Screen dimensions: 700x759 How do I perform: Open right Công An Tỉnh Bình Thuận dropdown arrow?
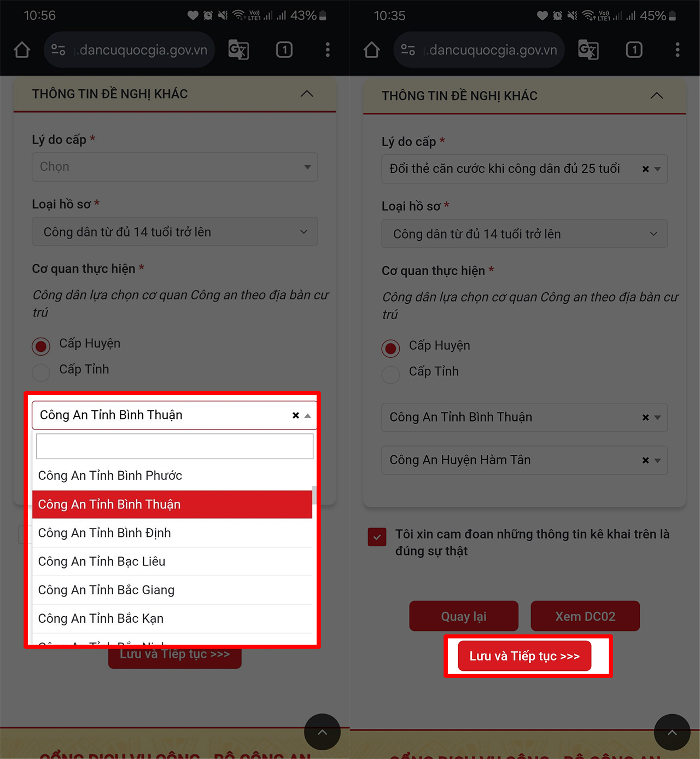click(x=658, y=418)
